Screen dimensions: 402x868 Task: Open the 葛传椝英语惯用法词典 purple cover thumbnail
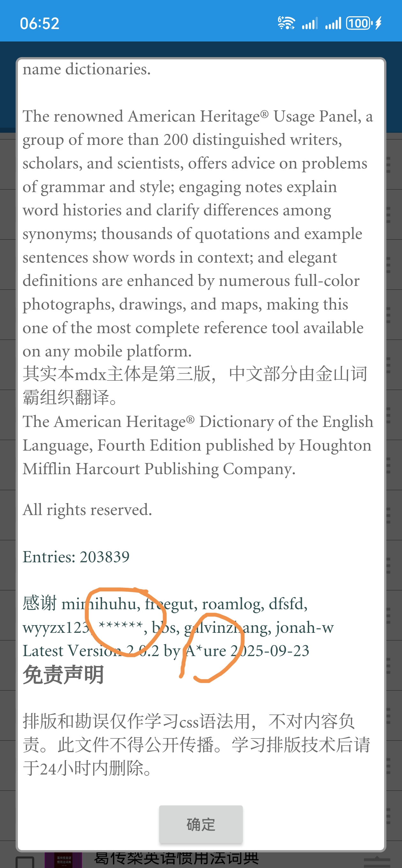coord(63,860)
